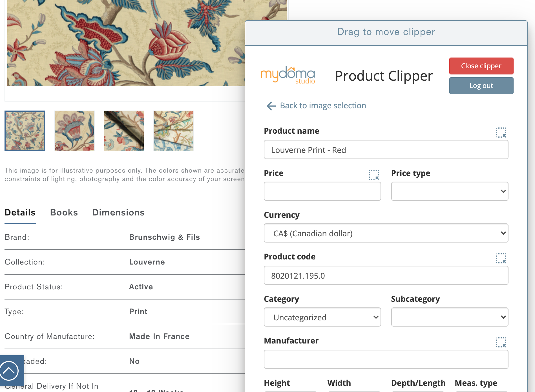Switch to the Books tab
The height and width of the screenshot is (392, 535).
[x=64, y=212]
